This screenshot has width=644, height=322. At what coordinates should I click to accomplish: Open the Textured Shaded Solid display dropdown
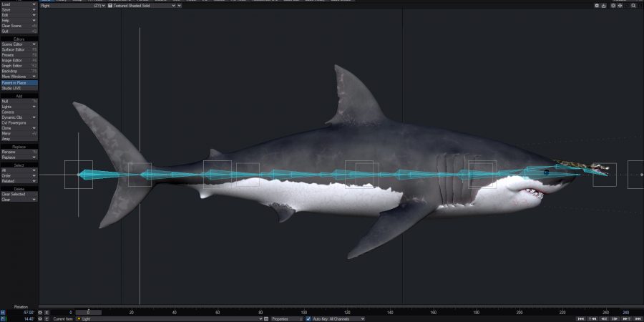[142, 5]
